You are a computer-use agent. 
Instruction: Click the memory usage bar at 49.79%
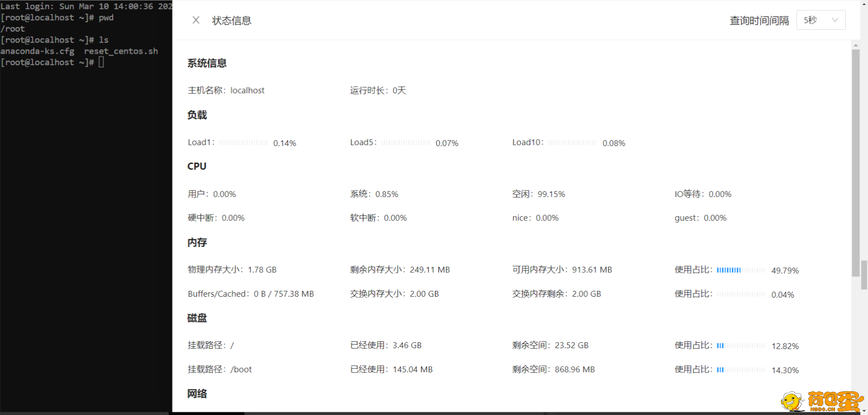point(741,270)
